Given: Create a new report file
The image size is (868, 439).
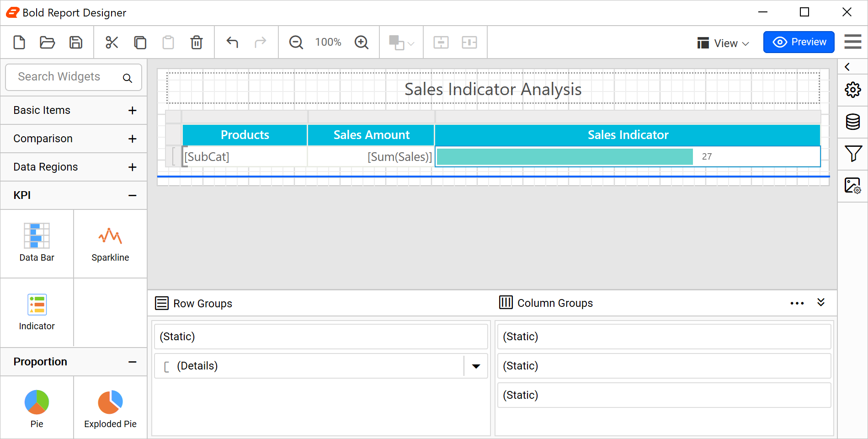Looking at the screenshot, I should 19,42.
